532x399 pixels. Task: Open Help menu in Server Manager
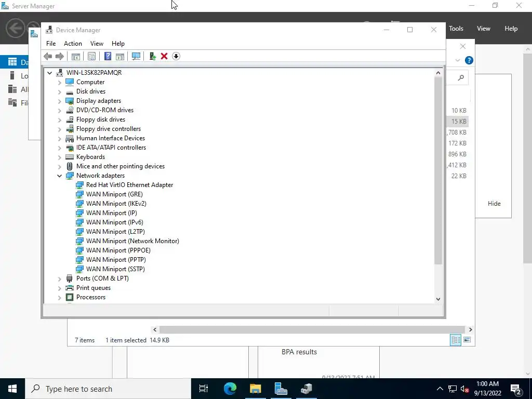(511, 29)
